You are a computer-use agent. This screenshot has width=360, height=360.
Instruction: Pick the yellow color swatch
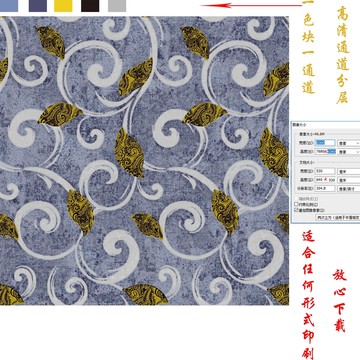63,6
